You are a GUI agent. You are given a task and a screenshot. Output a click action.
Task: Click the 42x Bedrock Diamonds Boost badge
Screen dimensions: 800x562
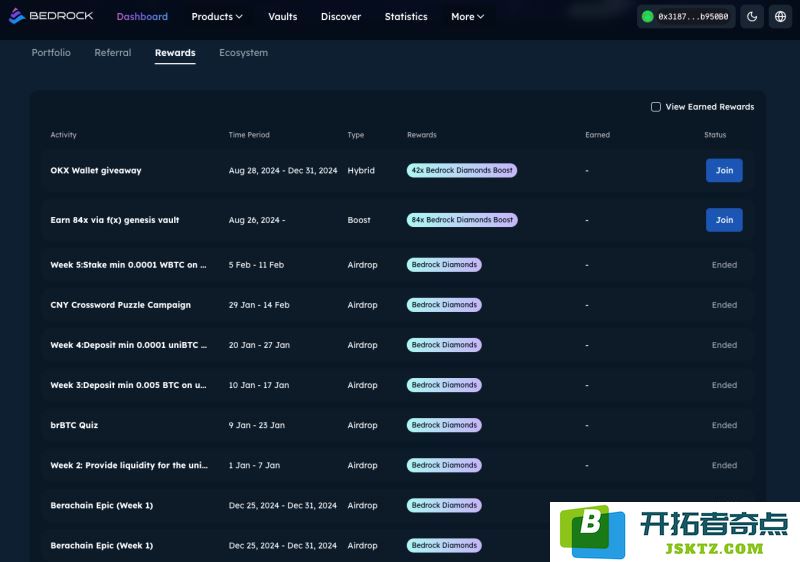(x=462, y=170)
